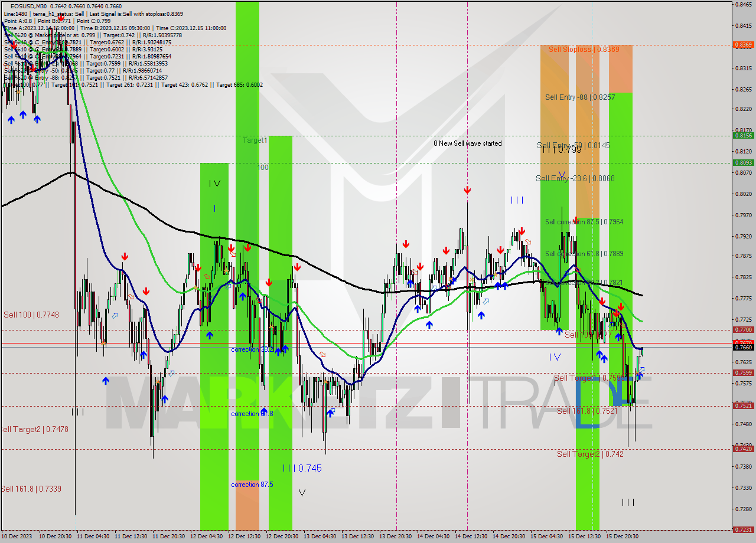This screenshot has width=756, height=543.
Task: Click the '14 Dec 12:30' time label
Action: coord(471,537)
